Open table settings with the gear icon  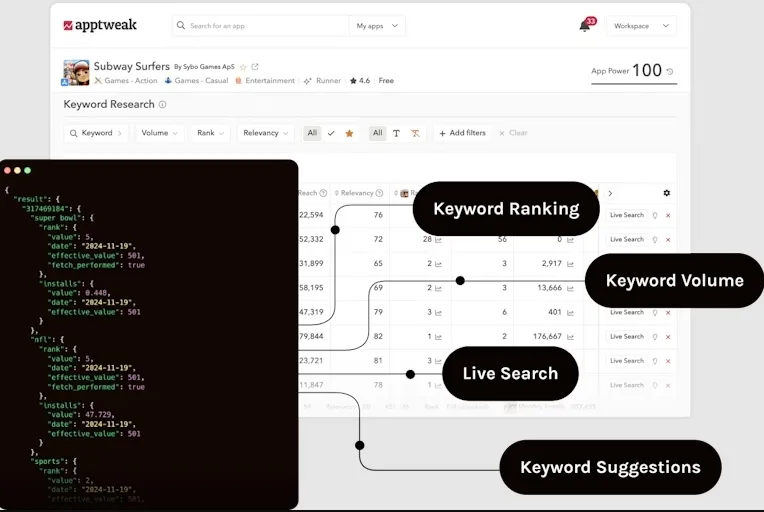pos(667,193)
